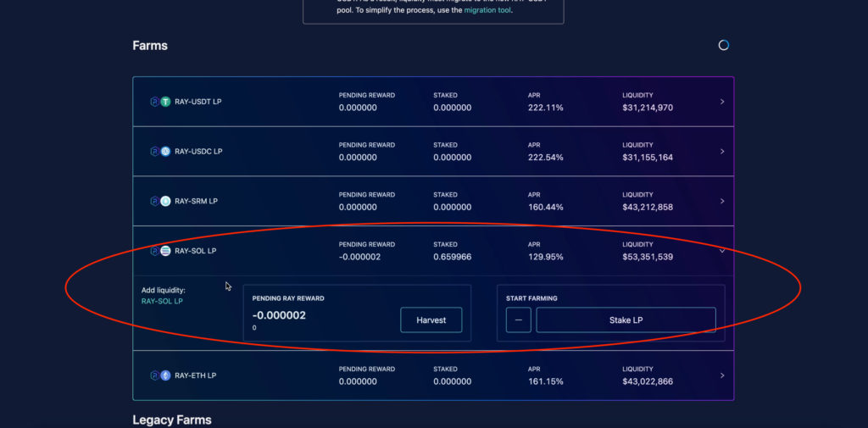Open the RAY-SOL LP add liquidity link
Screen dimensions: 868x428
(162, 301)
